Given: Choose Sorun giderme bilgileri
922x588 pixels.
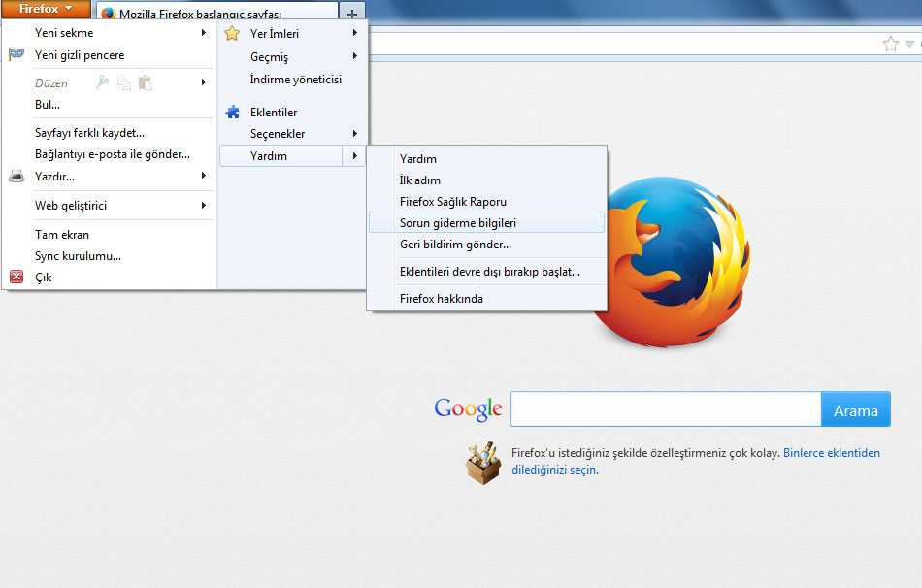Looking at the screenshot, I should point(487,223).
